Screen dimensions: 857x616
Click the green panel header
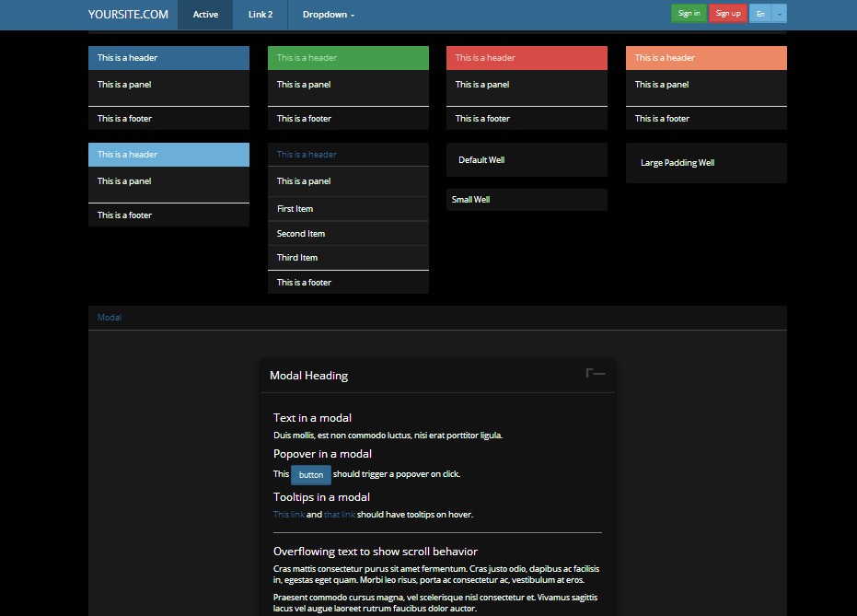pyautogui.click(x=348, y=58)
